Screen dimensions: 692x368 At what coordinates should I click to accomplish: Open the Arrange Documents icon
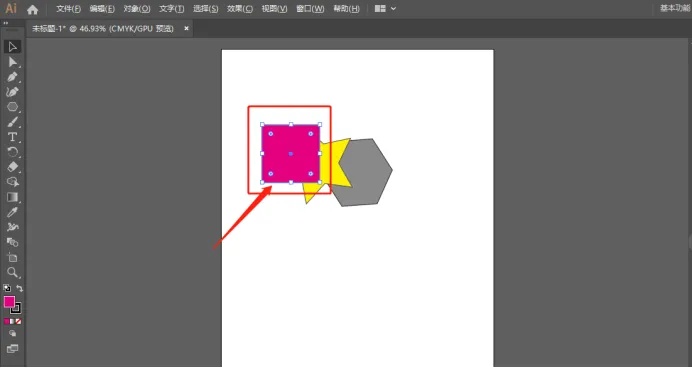[x=380, y=9]
